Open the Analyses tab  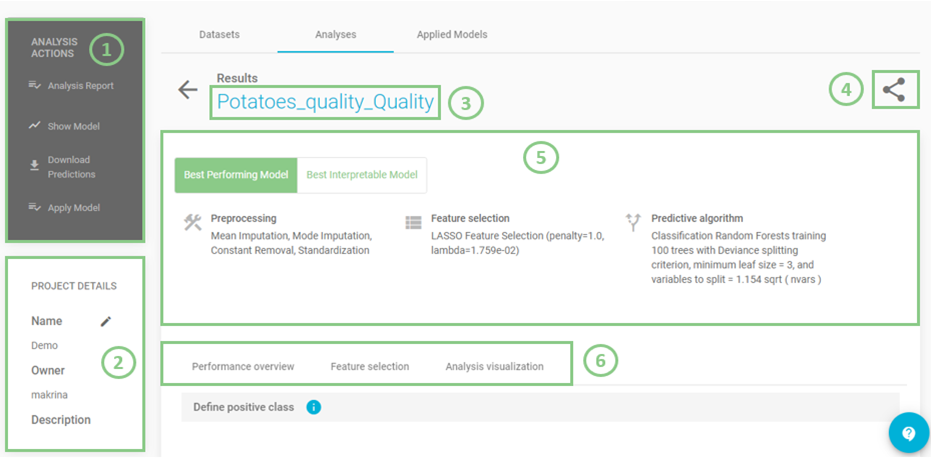pyautogui.click(x=335, y=34)
